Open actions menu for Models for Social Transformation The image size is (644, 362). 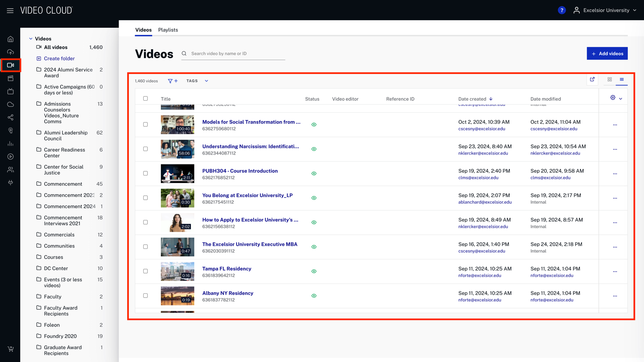click(615, 125)
